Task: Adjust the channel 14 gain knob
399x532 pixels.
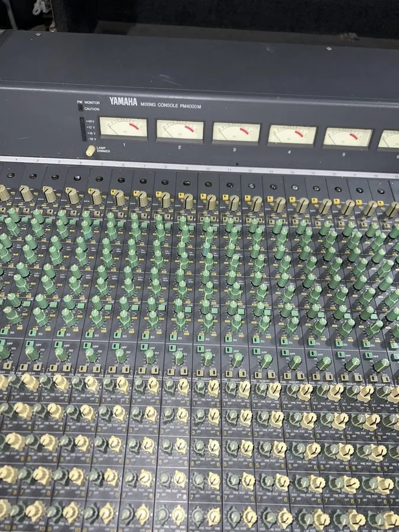Action: click(302, 205)
